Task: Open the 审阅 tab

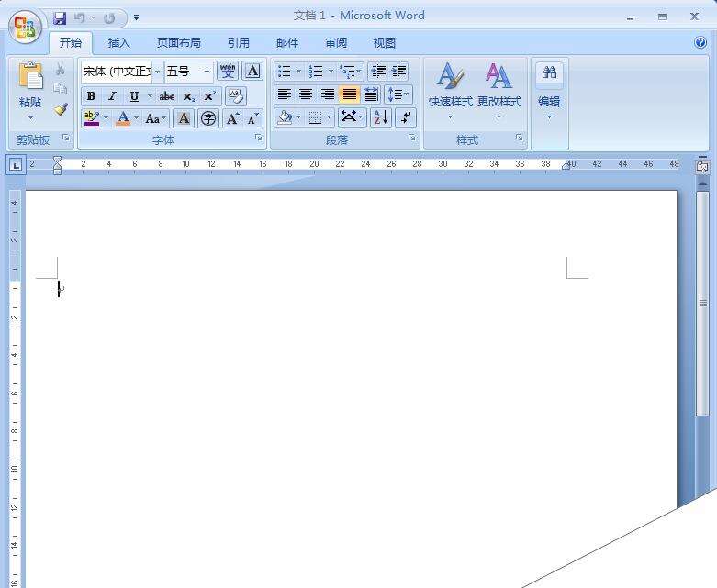Action: (x=336, y=43)
